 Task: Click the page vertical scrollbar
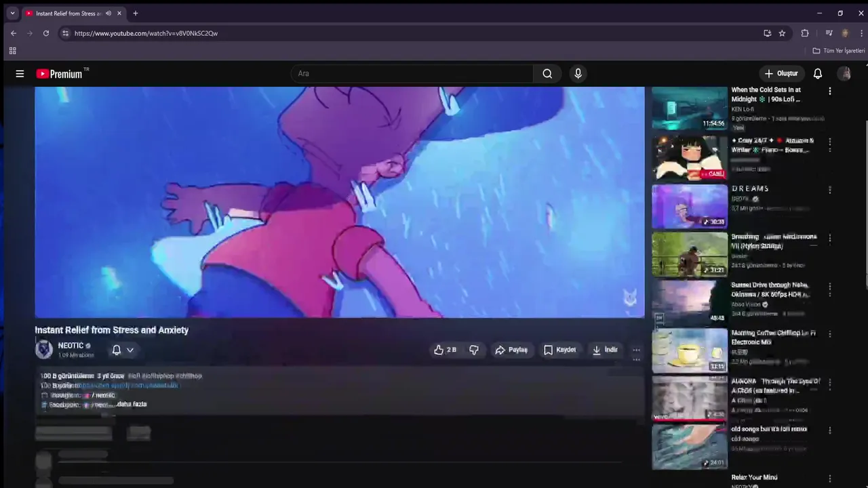(x=865, y=203)
